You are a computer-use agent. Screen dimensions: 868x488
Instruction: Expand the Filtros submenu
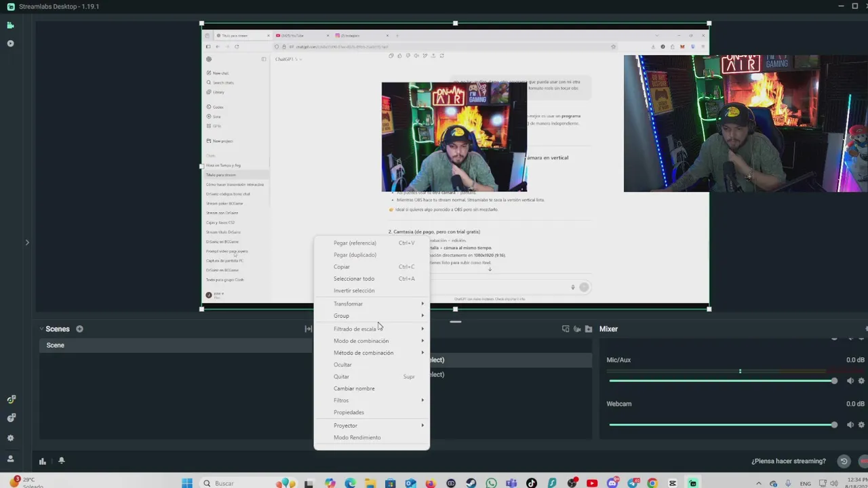[372, 400]
